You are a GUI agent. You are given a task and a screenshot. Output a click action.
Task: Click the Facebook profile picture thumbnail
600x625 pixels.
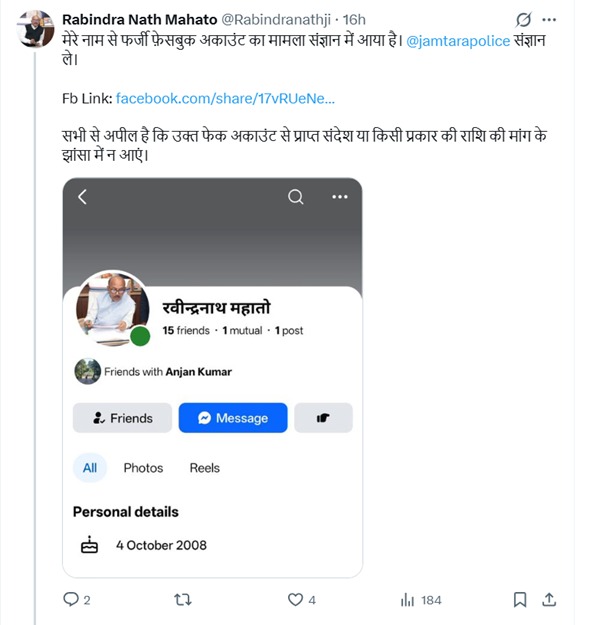pyautogui.click(x=112, y=307)
